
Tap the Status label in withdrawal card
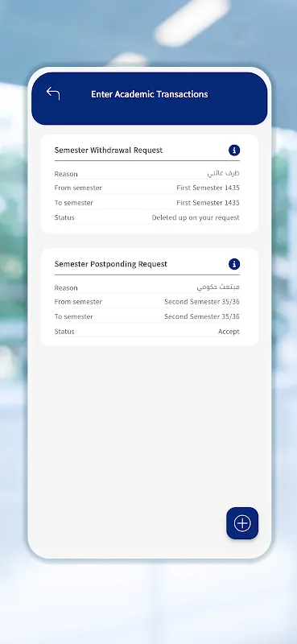point(64,217)
